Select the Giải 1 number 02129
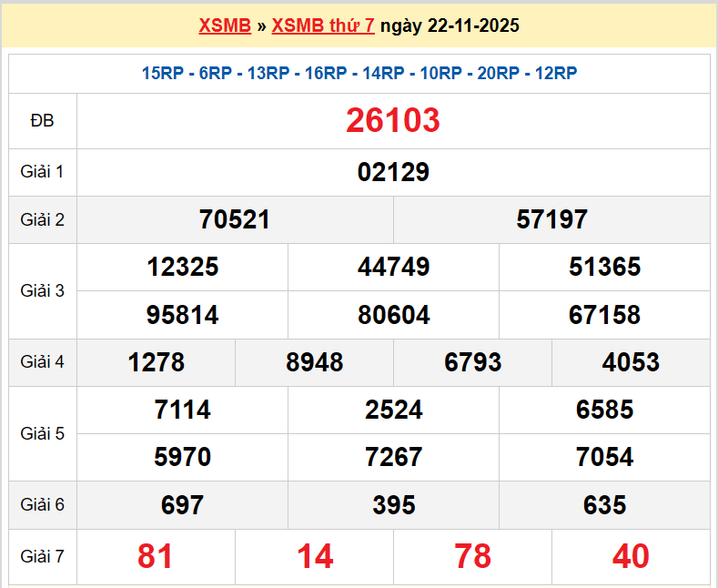This screenshot has height=588, width=718. coord(393,172)
